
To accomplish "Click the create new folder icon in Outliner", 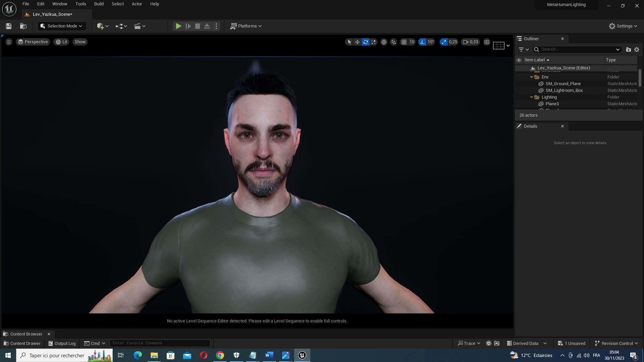I will 628,49.
